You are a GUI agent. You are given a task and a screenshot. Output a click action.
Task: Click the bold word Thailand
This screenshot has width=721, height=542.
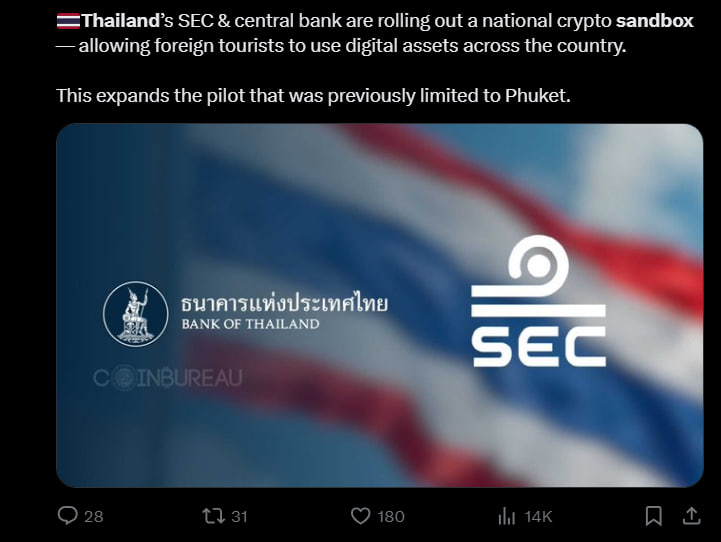pos(120,21)
